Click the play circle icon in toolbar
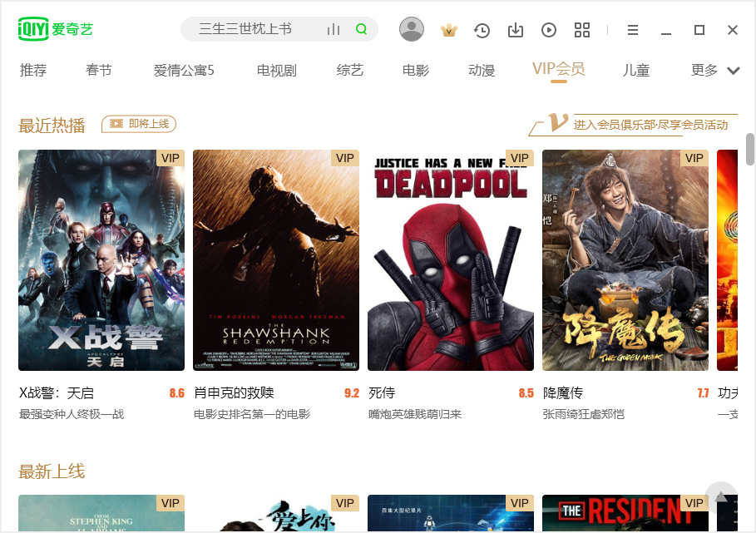This screenshot has height=533, width=756. pos(549,30)
